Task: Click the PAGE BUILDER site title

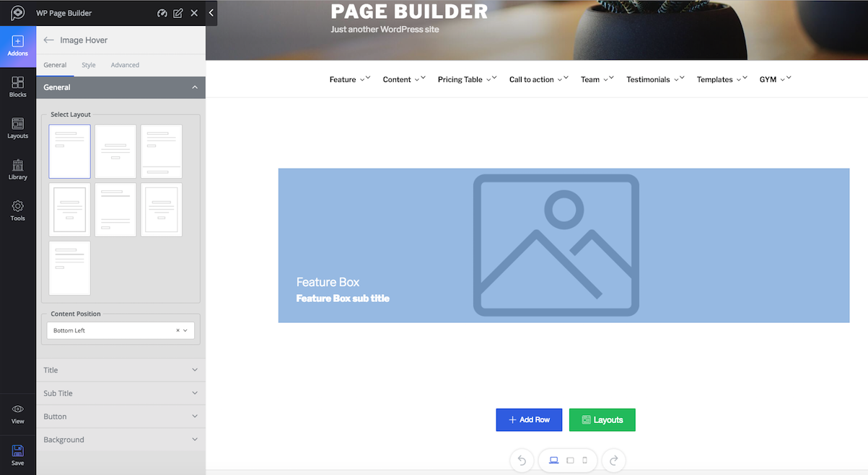Action: click(x=409, y=12)
